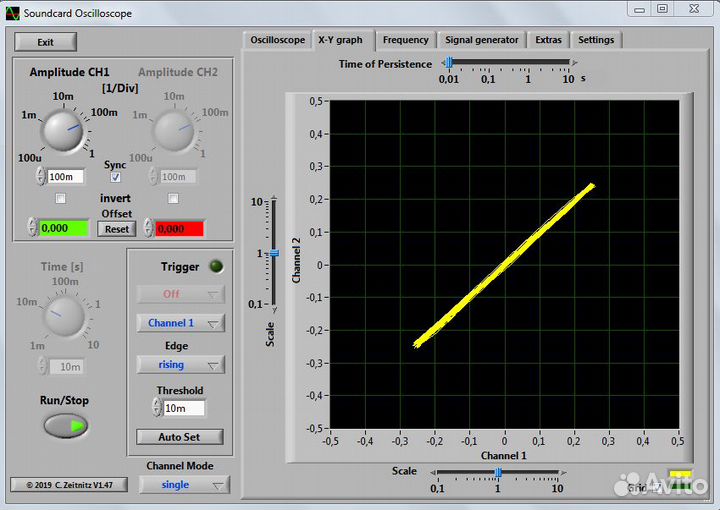Toggle the Sync checkbox

tap(115, 177)
